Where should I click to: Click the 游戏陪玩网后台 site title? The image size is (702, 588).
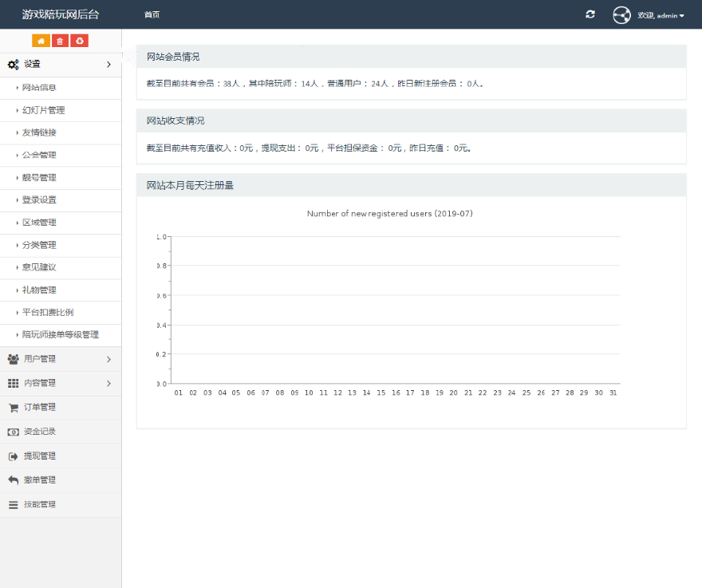click(61, 14)
